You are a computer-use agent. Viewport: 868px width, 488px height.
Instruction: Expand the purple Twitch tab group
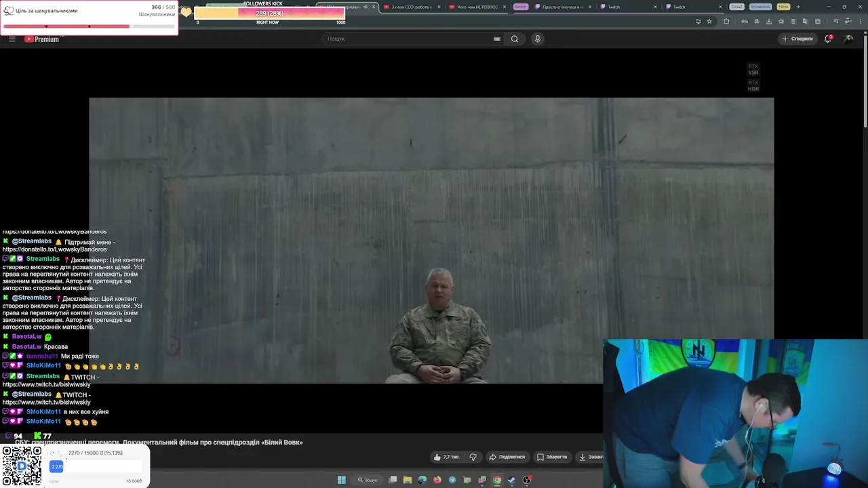(x=520, y=7)
